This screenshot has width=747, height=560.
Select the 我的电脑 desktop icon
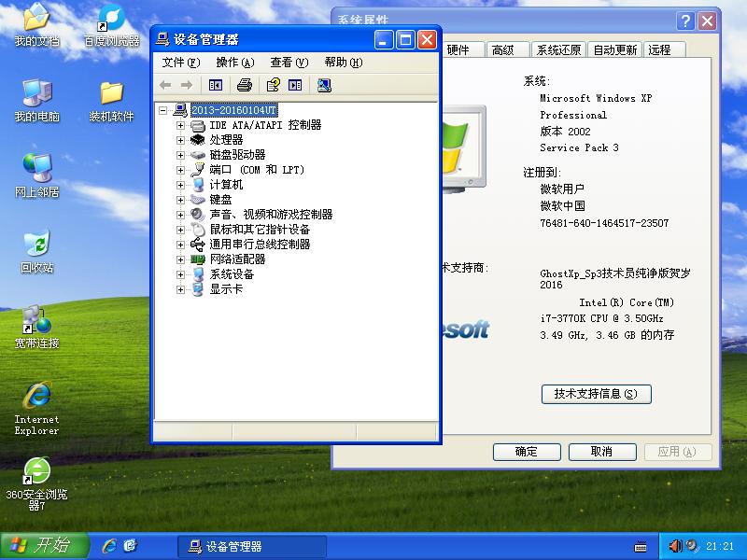[36, 101]
